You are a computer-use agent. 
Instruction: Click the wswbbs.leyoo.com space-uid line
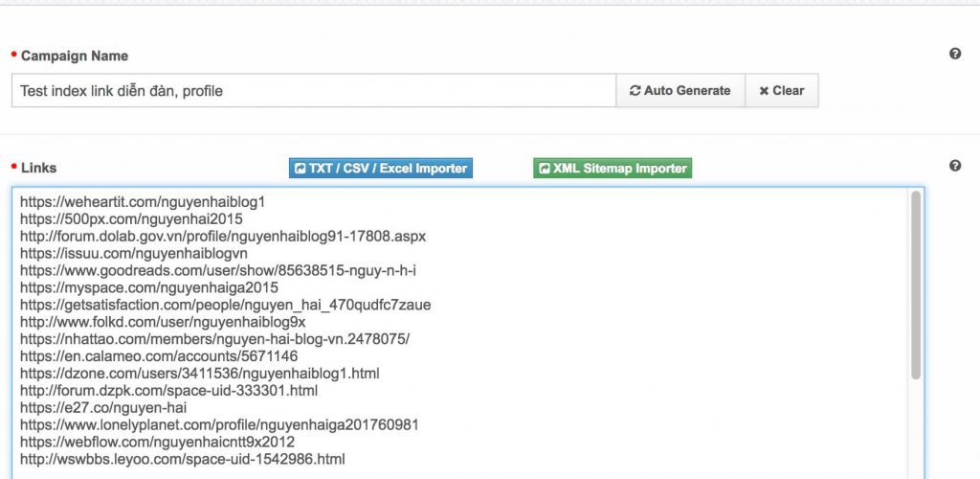tap(183, 460)
